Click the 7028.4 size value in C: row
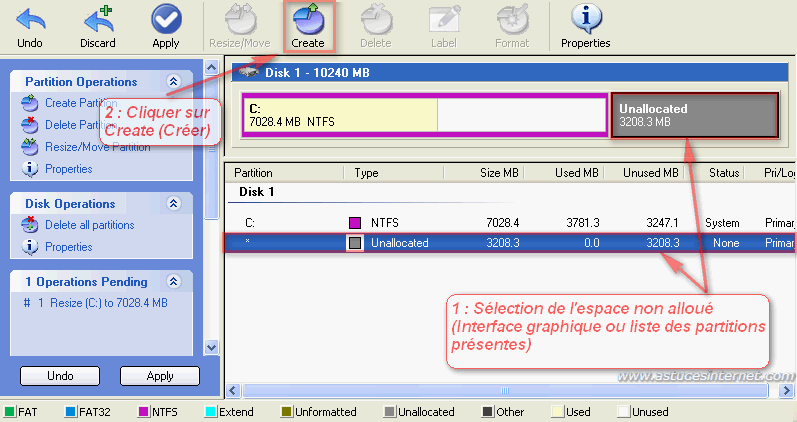Image resolution: width=797 pixels, height=422 pixels. [x=503, y=223]
